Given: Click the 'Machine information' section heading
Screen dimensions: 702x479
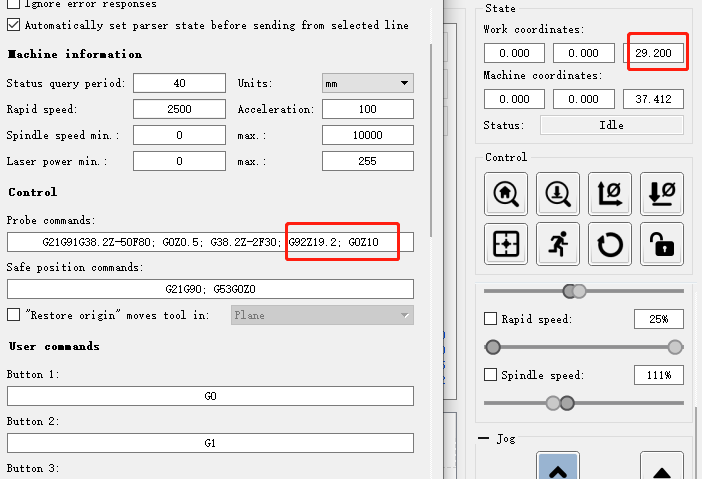Looking at the screenshot, I should point(75,54).
